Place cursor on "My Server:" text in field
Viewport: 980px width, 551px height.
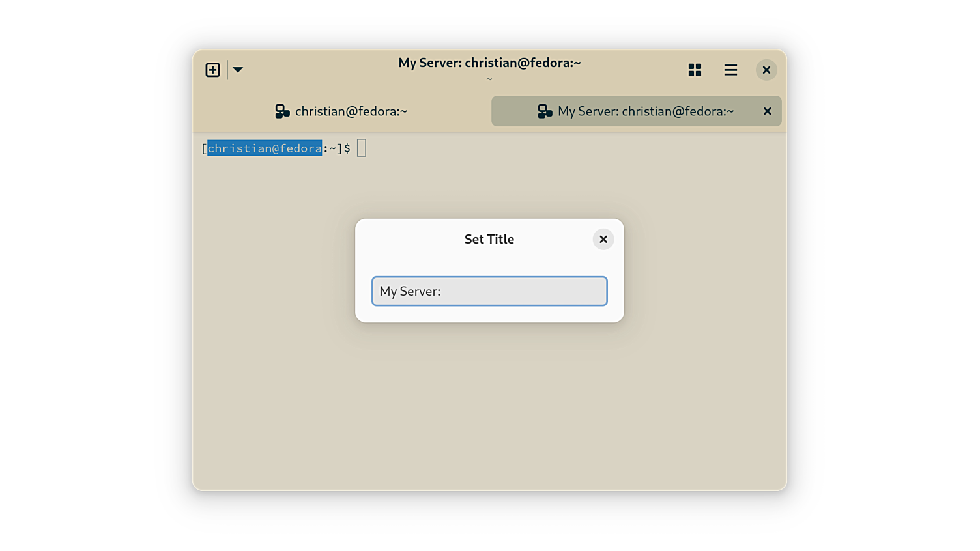click(410, 291)
